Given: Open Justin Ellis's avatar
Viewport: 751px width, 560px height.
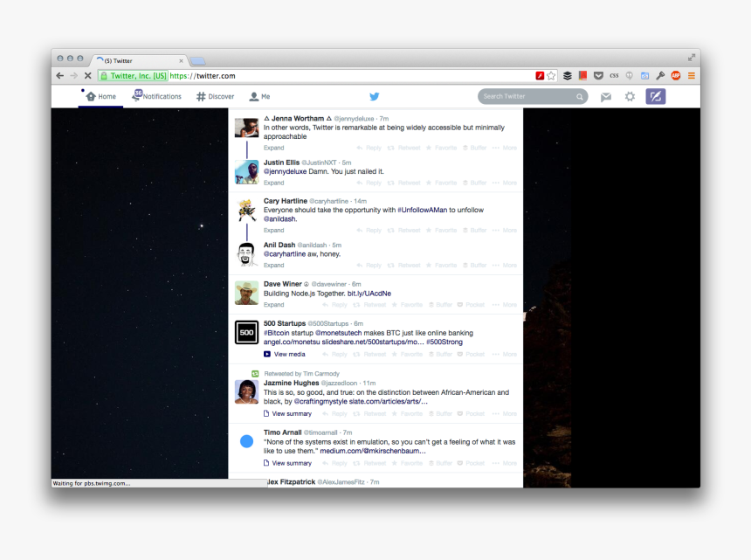Looking at the screenshot, I should pos(246,172).
